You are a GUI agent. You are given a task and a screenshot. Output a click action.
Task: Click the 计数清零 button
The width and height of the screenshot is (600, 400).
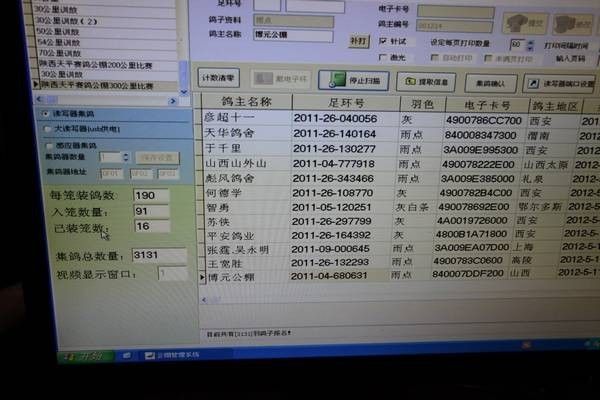(219, 78)
